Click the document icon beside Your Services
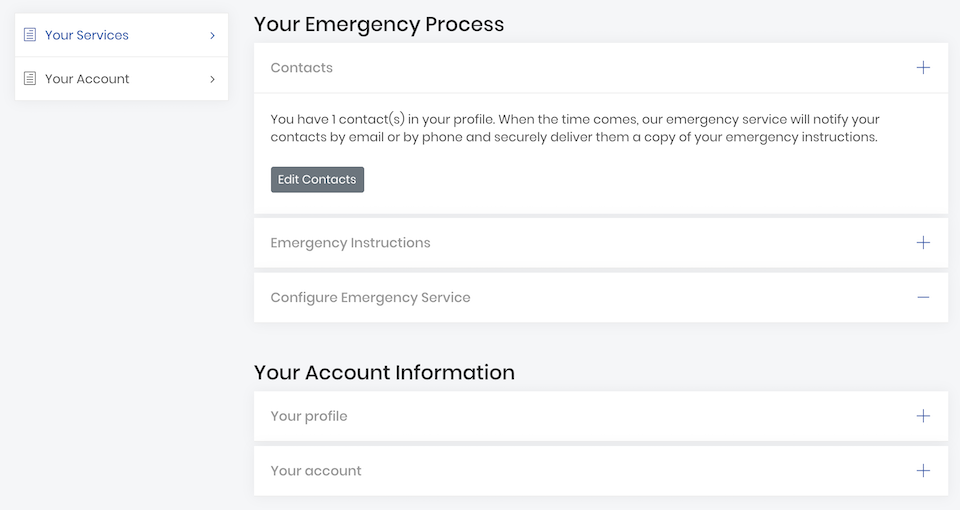Screen dimensions: 960x510 [x=30, y=35]
